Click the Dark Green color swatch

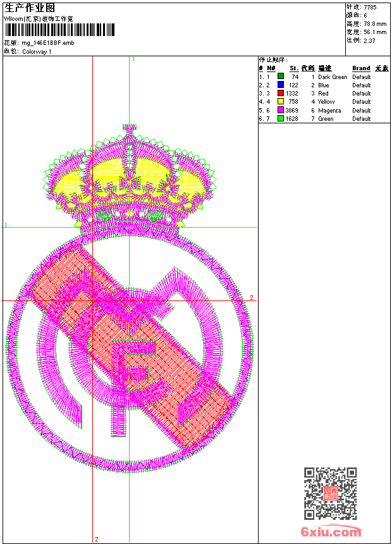tap(281, 77)
